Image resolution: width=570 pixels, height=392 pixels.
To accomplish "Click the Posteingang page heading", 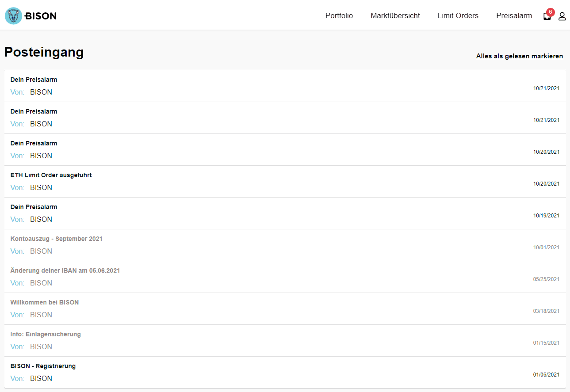I will pyautogui.click(x=44, y=52).
